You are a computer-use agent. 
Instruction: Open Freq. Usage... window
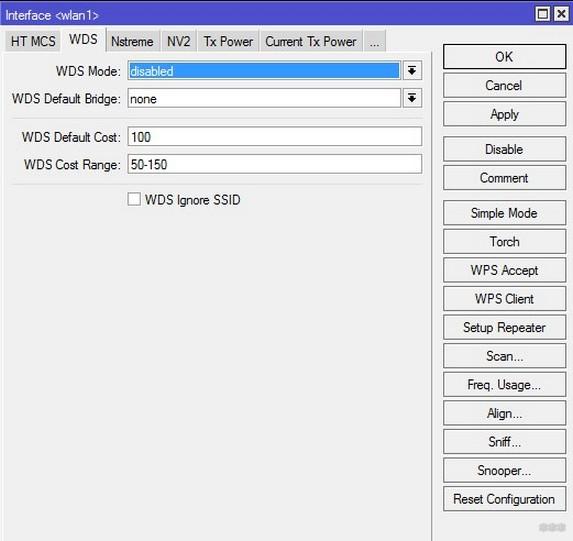coord(504,385)
